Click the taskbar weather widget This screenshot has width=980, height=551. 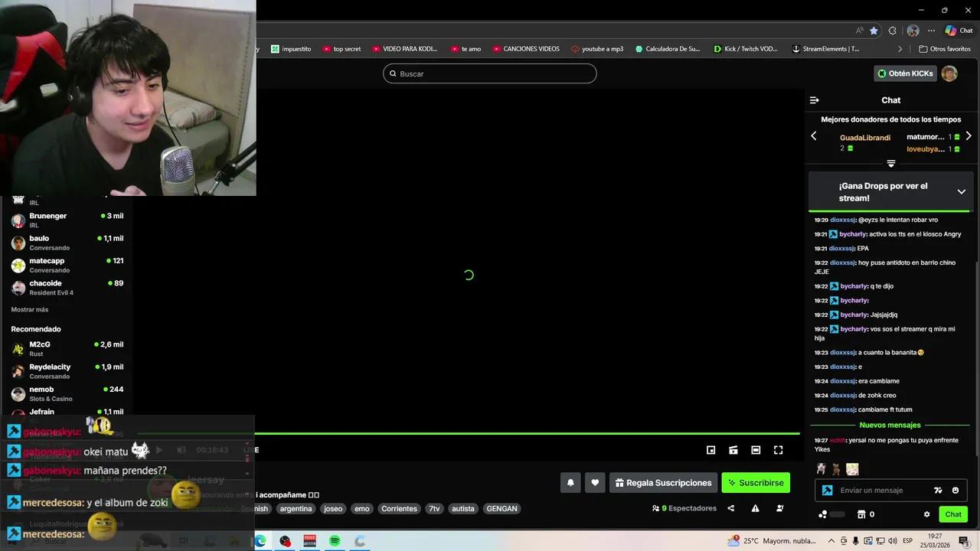click(x=771, y=541)
